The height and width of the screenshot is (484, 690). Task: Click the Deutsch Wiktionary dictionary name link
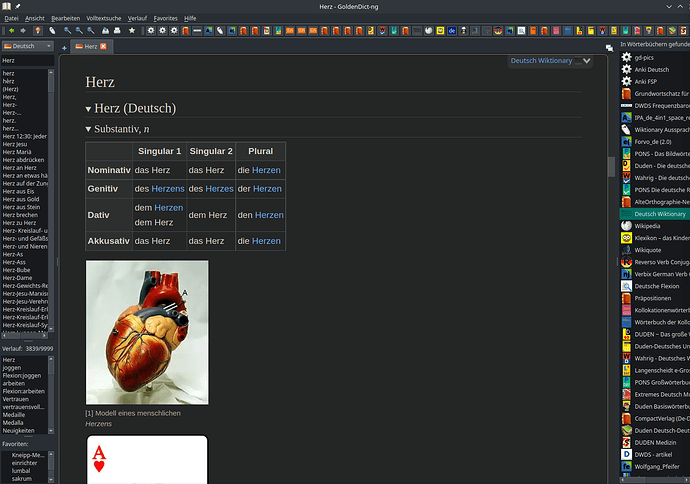click(x=541, y=61)
